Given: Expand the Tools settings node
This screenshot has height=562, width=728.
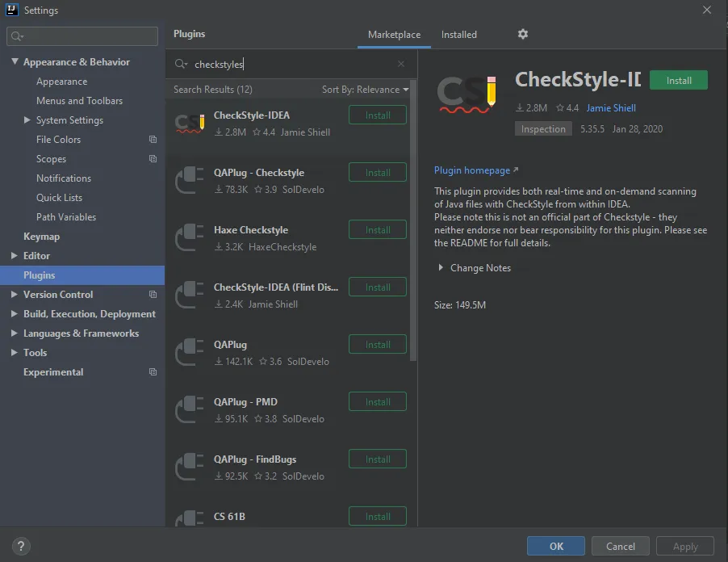Looking at the screenshot, I should pos(15,353).
